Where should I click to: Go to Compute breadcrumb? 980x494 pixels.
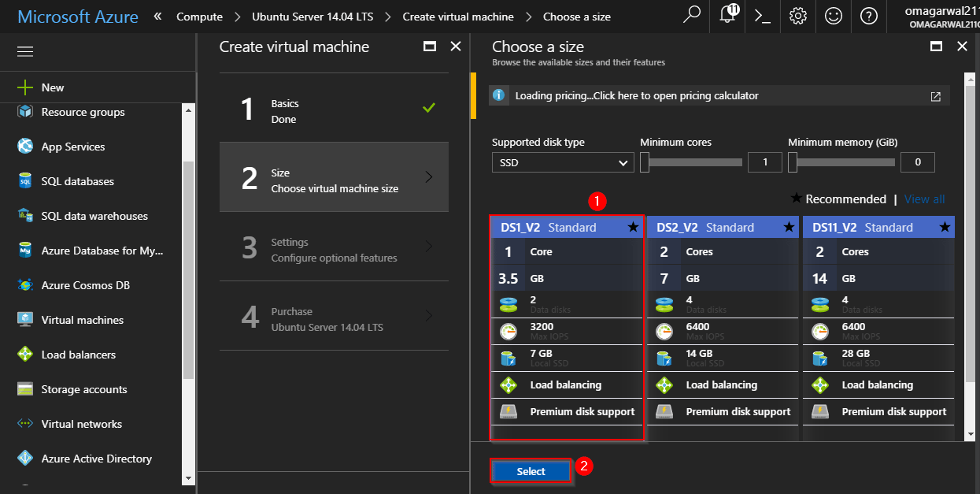coord(199,17)
